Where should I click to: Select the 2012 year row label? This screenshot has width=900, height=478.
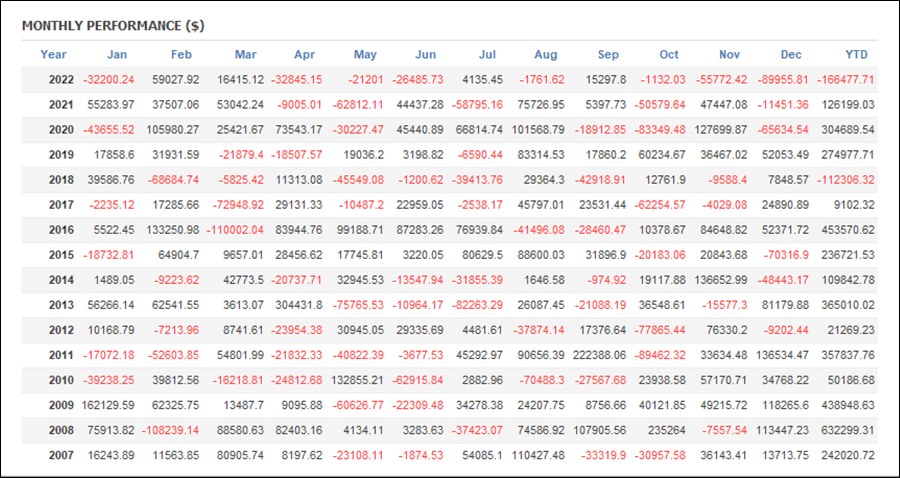pyautogui.click(x=61, y=330)
